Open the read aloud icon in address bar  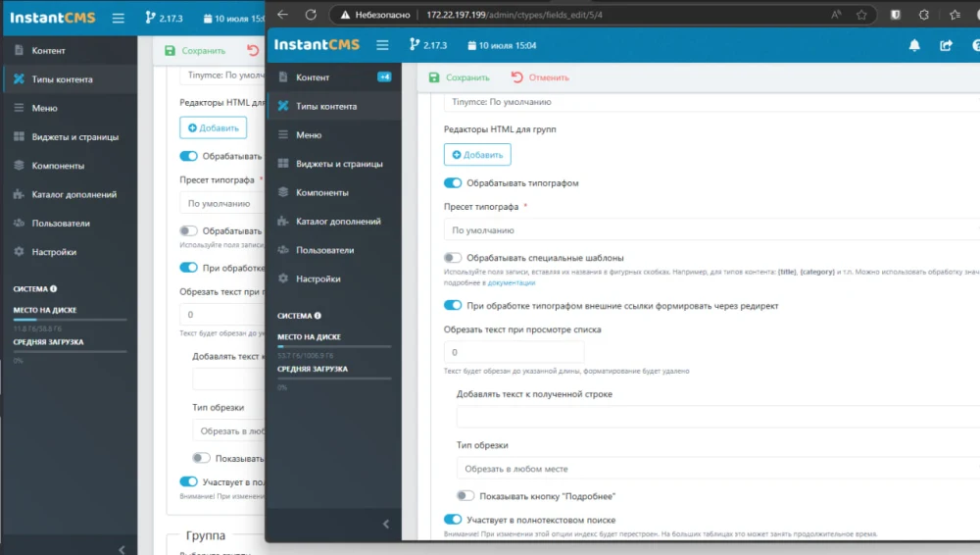click(836, 15)
